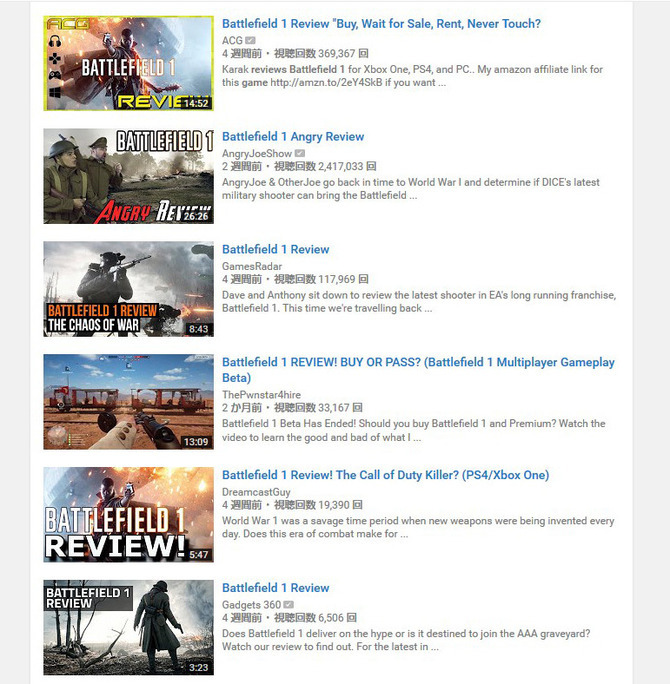Open the multiplayer gameplay beta thumbnail

tap(128, 402)
